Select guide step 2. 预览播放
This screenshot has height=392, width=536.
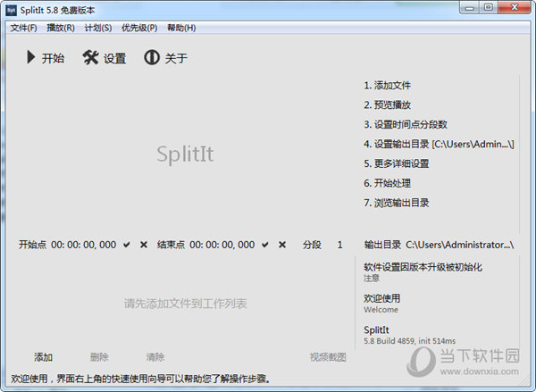[388, 105]
